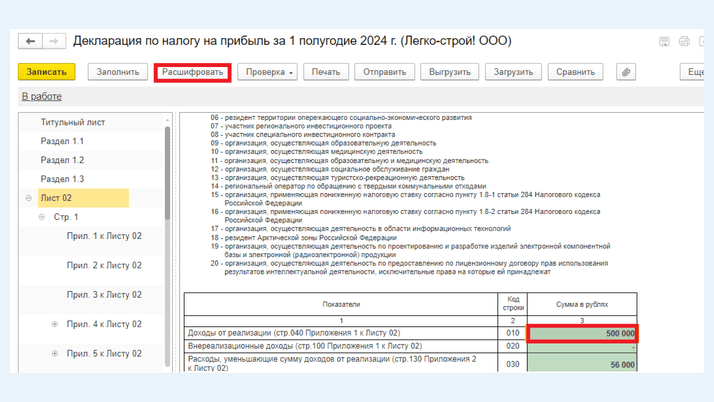Open Прил. 2 к Листу 02
This screenshot has height=402, width=714.
104,265
